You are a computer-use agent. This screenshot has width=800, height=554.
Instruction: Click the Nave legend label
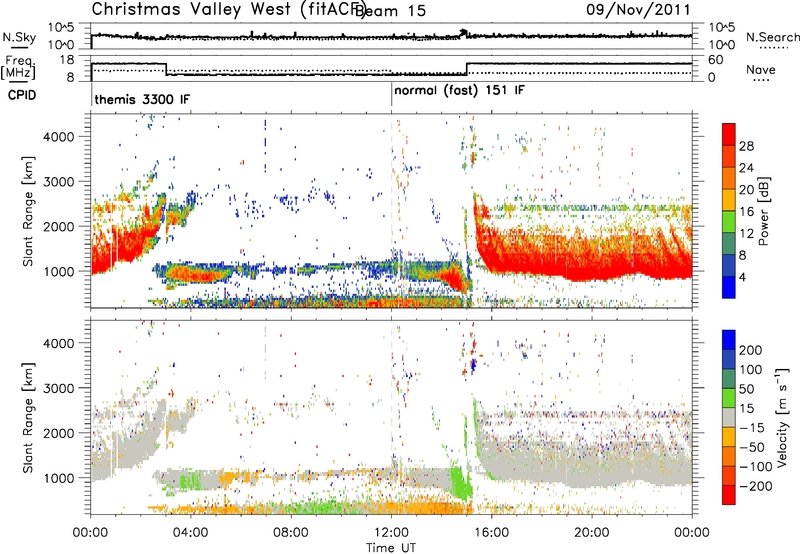coord(761,69)
